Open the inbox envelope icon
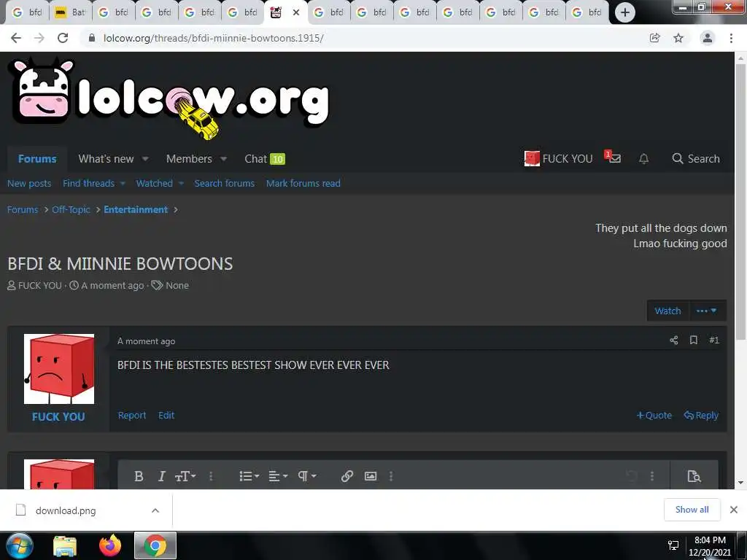747x560 pixels. click(x=613, y=157)
